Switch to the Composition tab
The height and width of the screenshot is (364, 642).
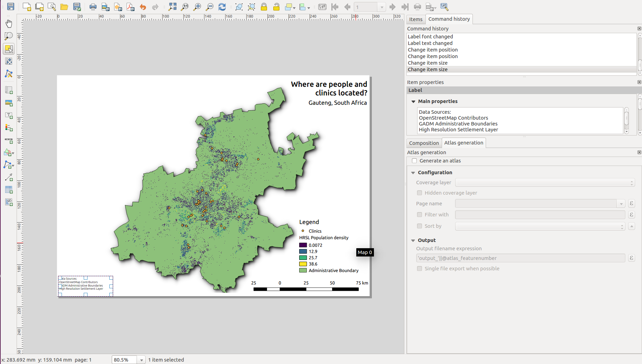coord(424,143)
